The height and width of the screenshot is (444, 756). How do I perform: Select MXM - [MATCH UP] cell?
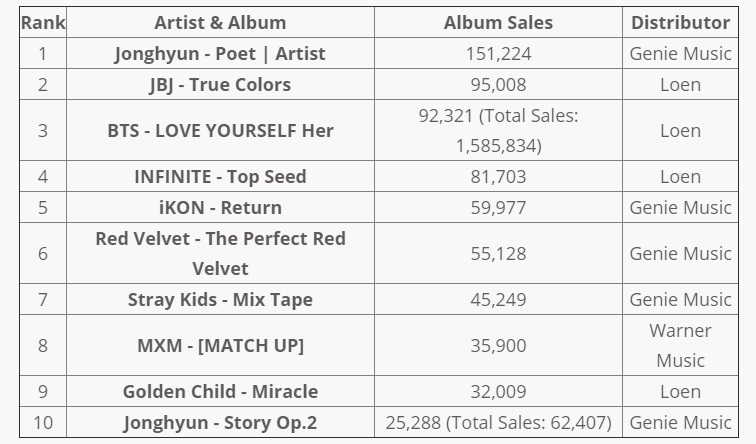click(220, 345)
